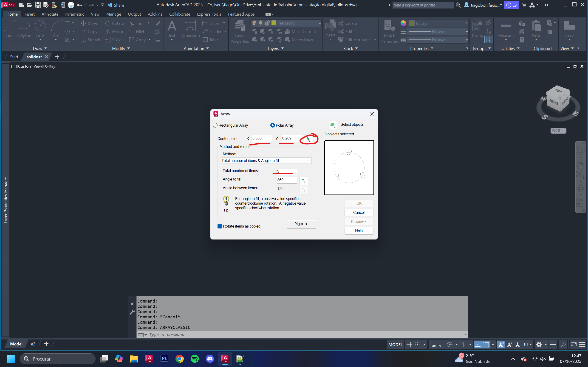
Task: Select the Rectangular Array radio button
Action: (x=215, y=125)
